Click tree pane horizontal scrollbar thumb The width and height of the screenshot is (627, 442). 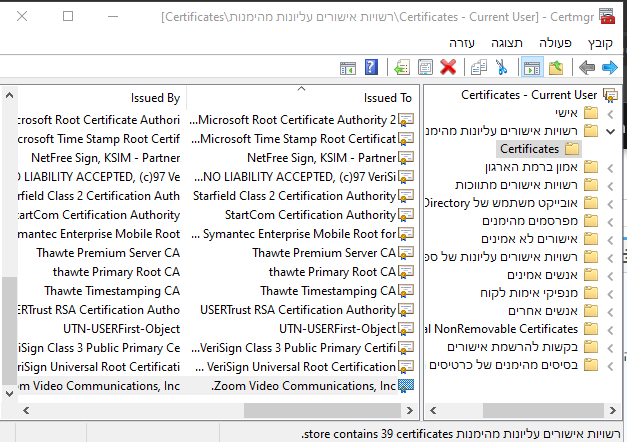point(543,410)
